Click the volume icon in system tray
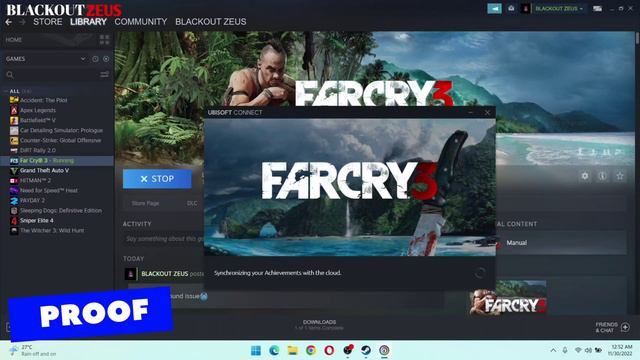Viewport: 640px width, 360px height. click(588, 350)
